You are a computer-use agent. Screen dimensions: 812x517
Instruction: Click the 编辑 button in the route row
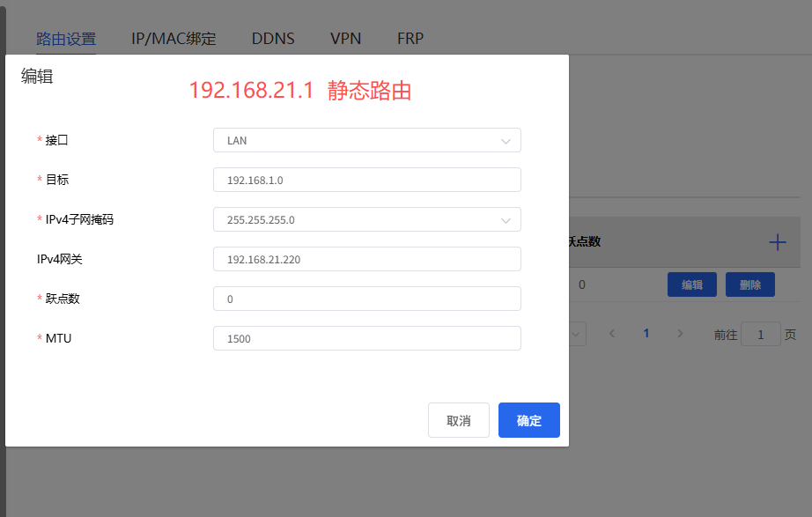pyautogui.click(x=691, y=284)
